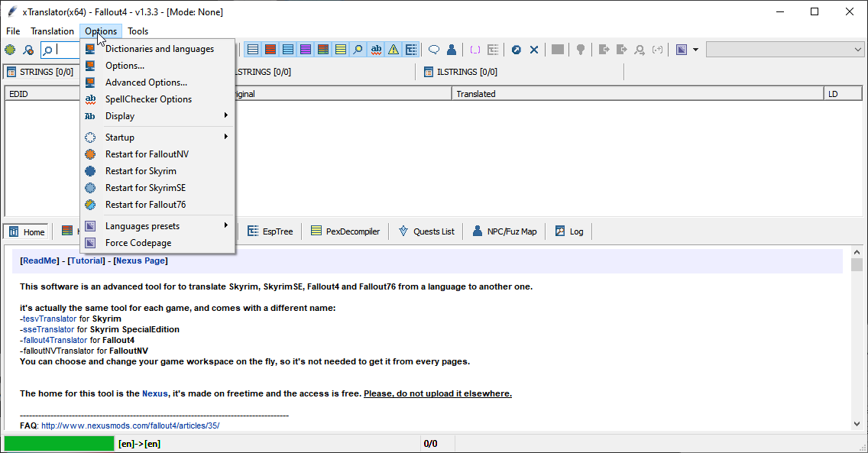
Task: Switch to the EspTree tab
Action: (x=270, y=231)
